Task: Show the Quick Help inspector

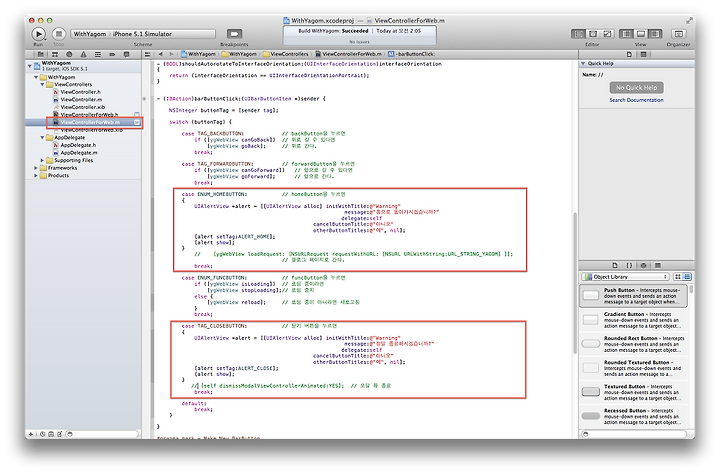Action: click(x=643, y=54)
